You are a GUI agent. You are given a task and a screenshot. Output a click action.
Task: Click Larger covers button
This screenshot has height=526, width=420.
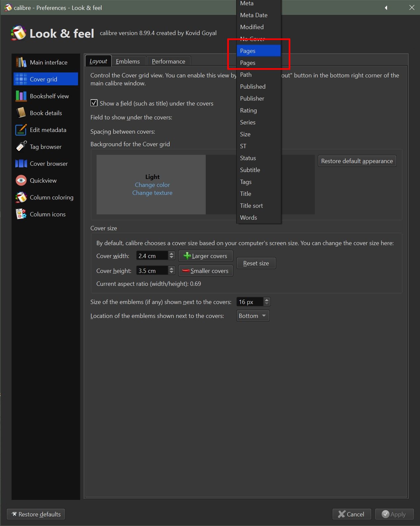pyautogui.click(x=206, y=256)
